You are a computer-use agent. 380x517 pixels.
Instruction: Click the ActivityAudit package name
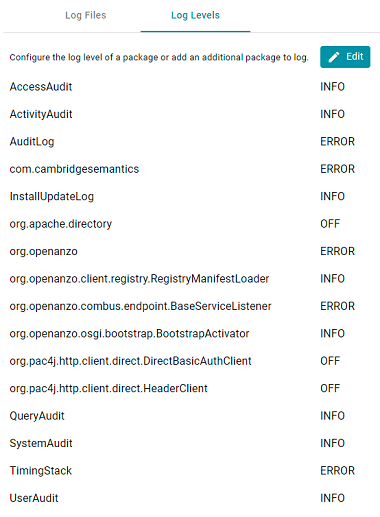point(41,114)
